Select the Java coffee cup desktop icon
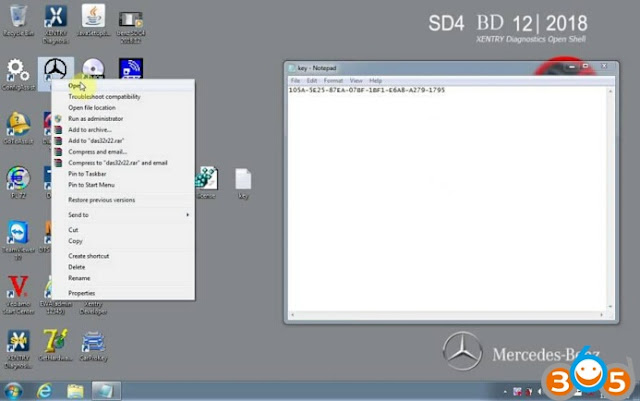Viewport: 640px width, 401px height. pos(93,20)
